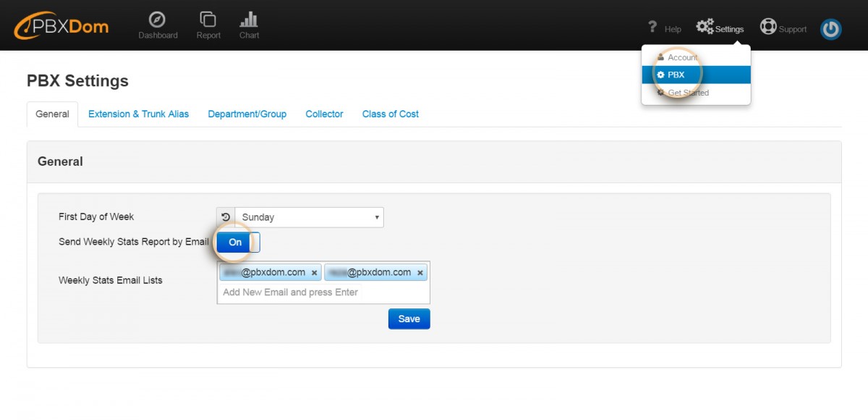
Task: Click the Help question mark icon
Action: coord(652,28)
